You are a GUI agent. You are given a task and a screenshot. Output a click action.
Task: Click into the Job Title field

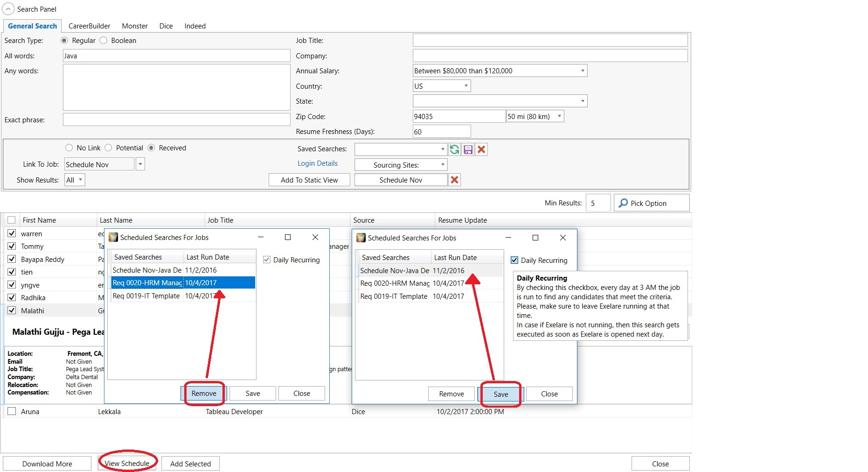coord(550,41)
